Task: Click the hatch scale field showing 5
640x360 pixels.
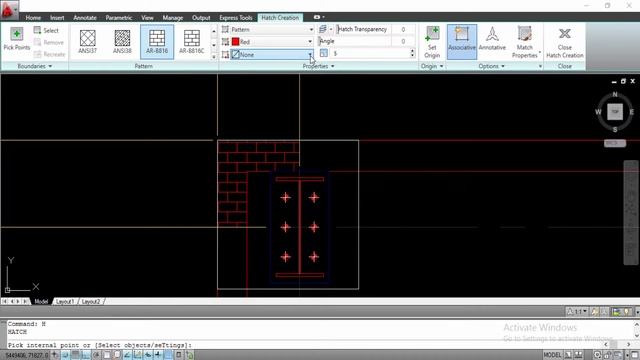Action: (369, 53)
